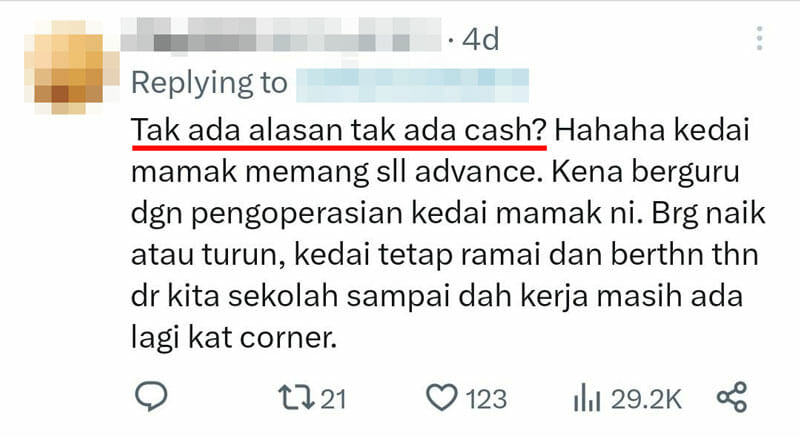
Task: Click the word 'Hahaha' in the tweet
Action: [609, 130]
